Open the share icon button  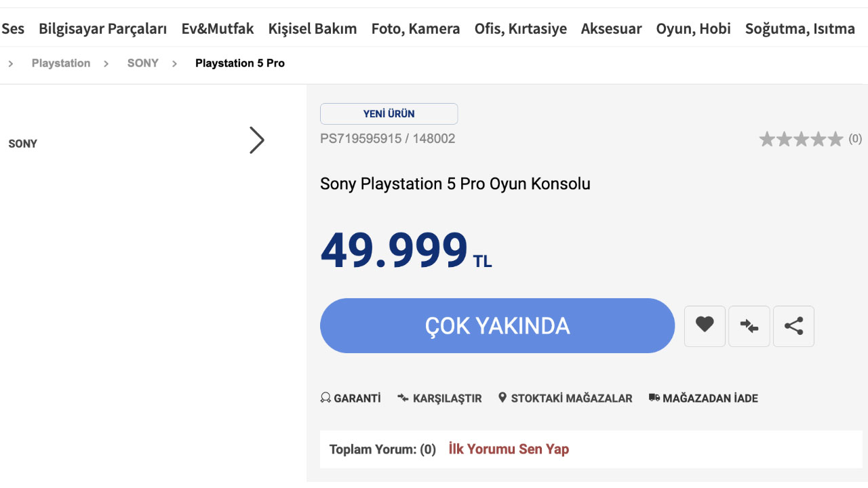click(793, 326)
